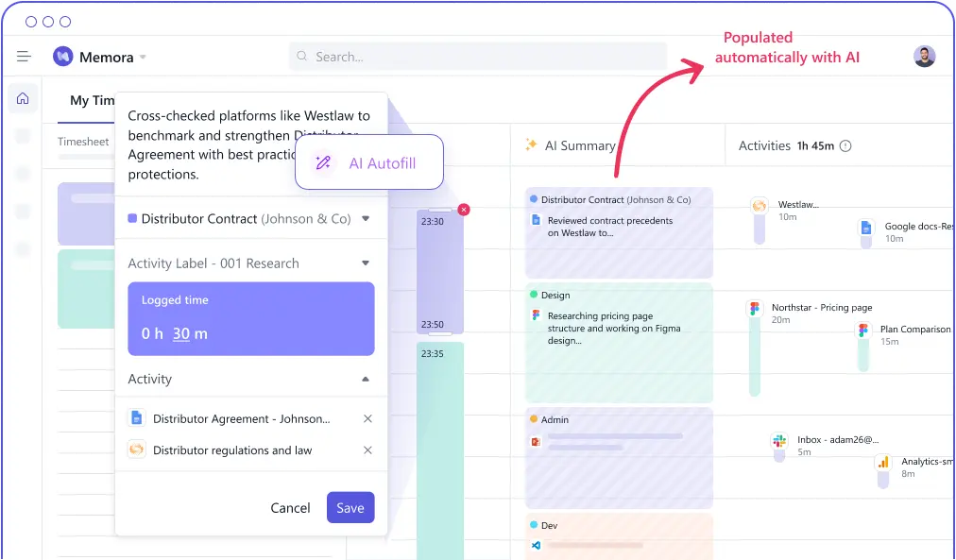Save the time entry

[350, 508]
